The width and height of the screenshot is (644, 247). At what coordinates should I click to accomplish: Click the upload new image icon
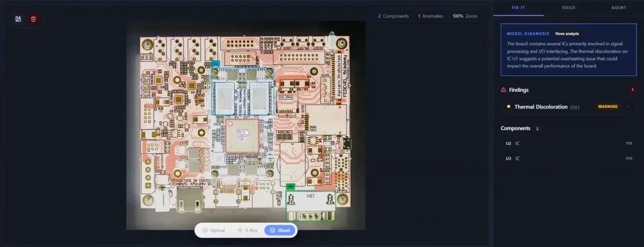[x=18, y=19]
